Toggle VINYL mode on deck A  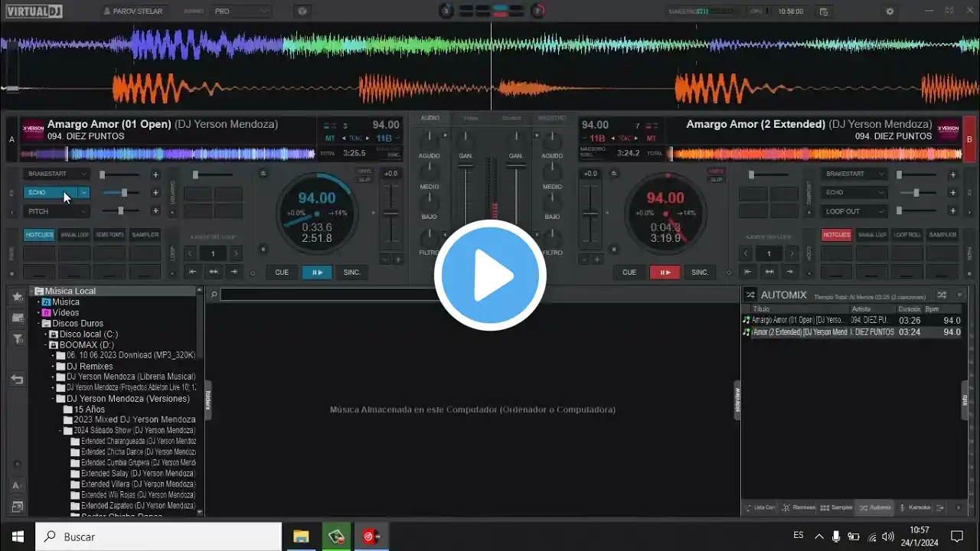tap(364, 171)
